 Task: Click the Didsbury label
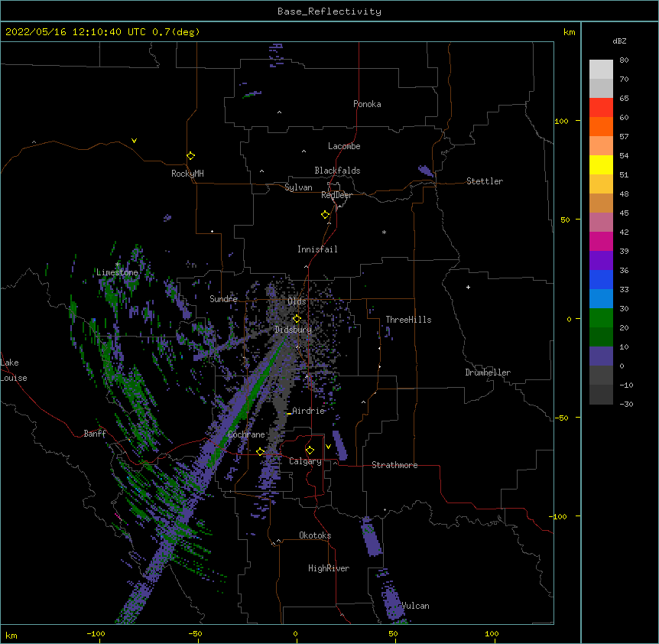pos(294,330)
